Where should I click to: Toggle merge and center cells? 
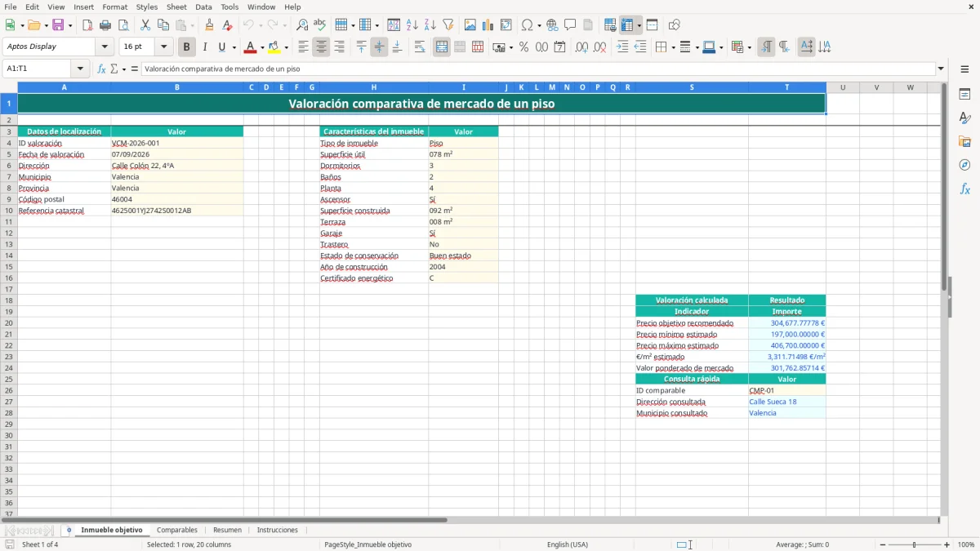pos(442,47)
